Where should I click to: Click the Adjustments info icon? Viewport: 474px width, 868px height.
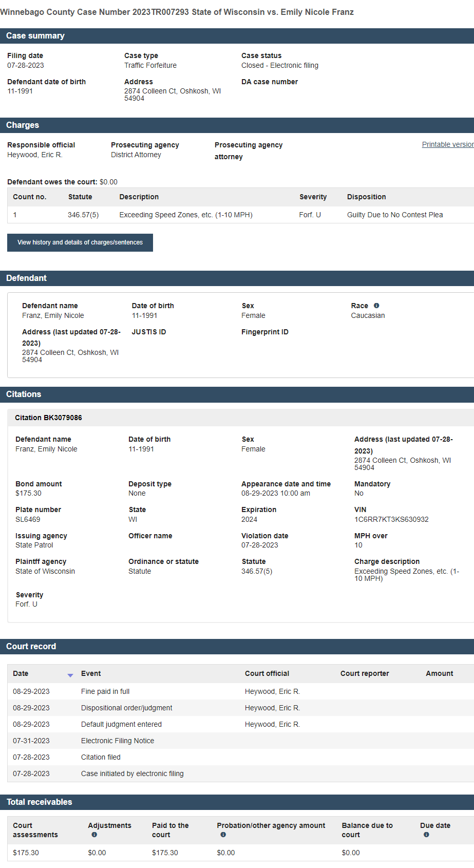pyautogui.click(x=94, y=835)
